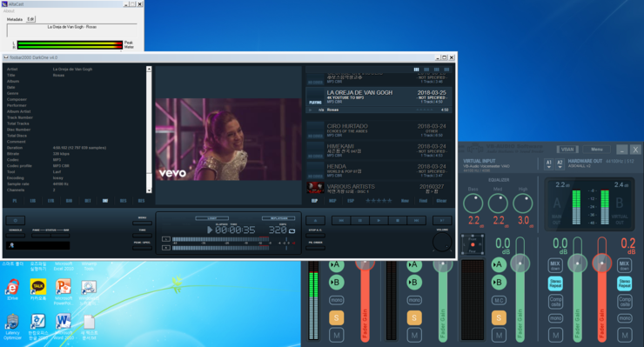Click the next track button in foobar2000
Viewport: 644px width, 347px height.
click(x=416, y=221)
